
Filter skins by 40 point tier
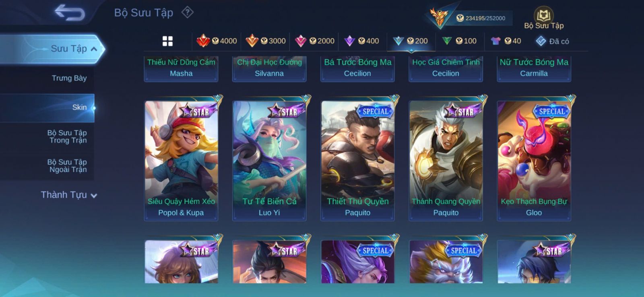pos(506,41)
